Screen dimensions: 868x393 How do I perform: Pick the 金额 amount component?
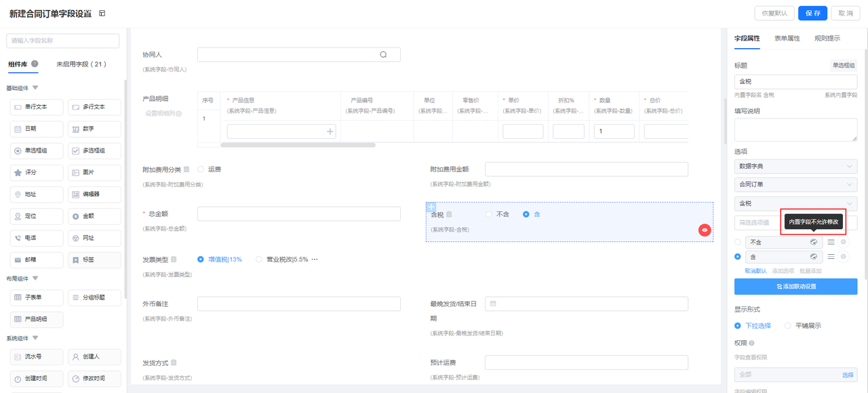95,216
